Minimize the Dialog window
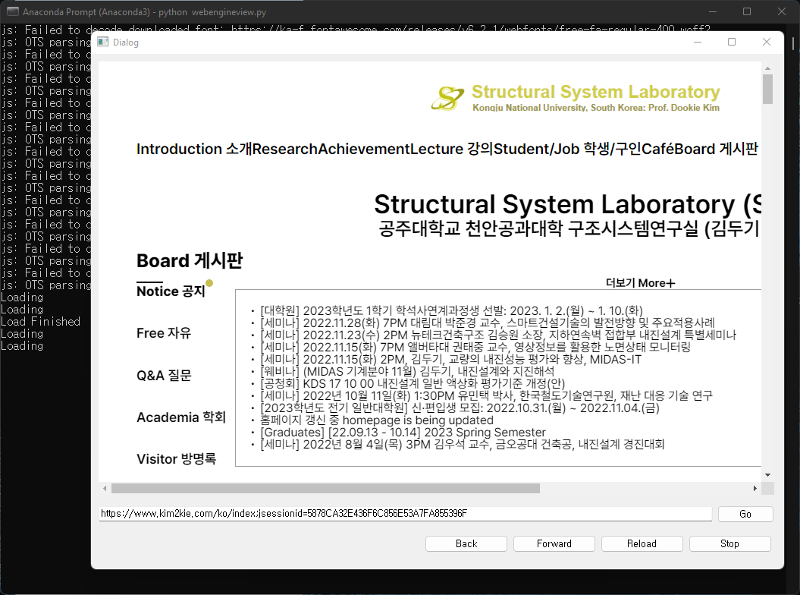This screenshot has height=595, width=800. [697, 42]
